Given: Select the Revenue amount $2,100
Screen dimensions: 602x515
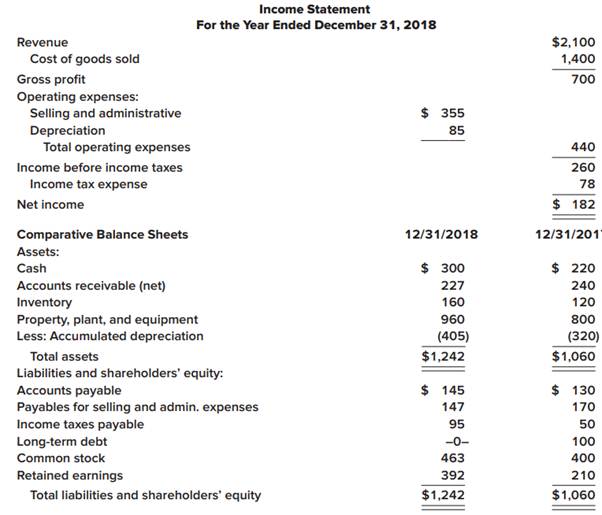Looking at the screenshot, I should tap(573, 42).
